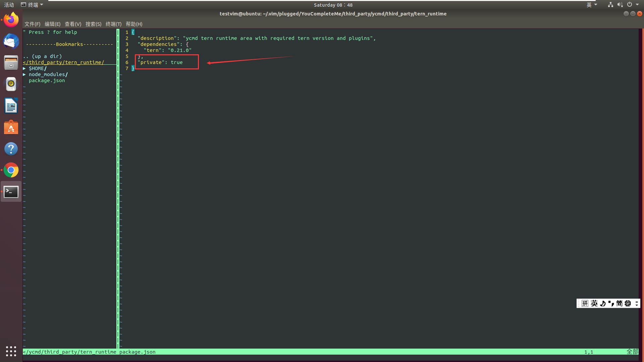
Task: Open Thunderbird mail from the dock
Action: (11, 41)
